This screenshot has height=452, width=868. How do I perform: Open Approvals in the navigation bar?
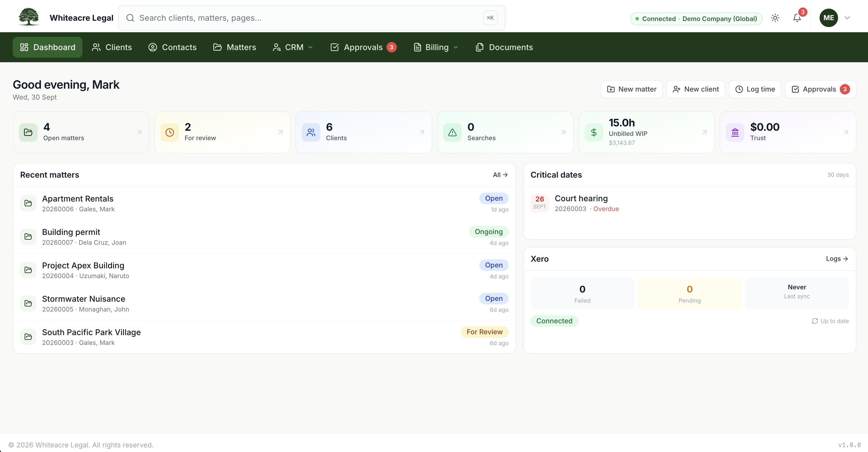tap(363, 47)
